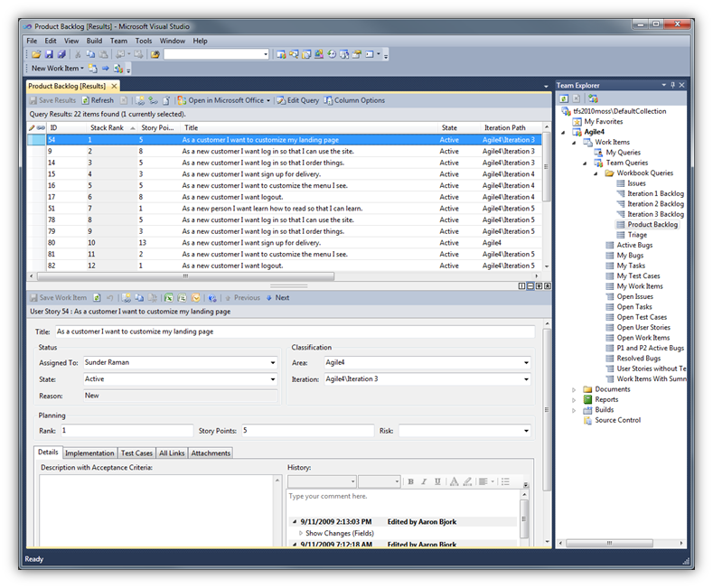This screenshot has width=713, height=588.
Task: Click the Save All toolbar icon
Action: pyautogui.click(x=61, y=54)
